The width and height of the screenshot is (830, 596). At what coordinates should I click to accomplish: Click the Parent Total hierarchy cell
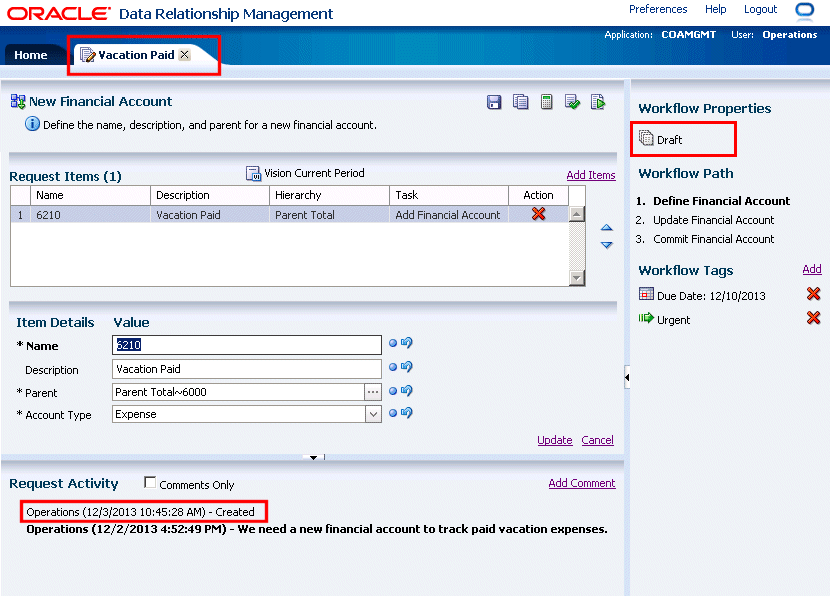330,215
